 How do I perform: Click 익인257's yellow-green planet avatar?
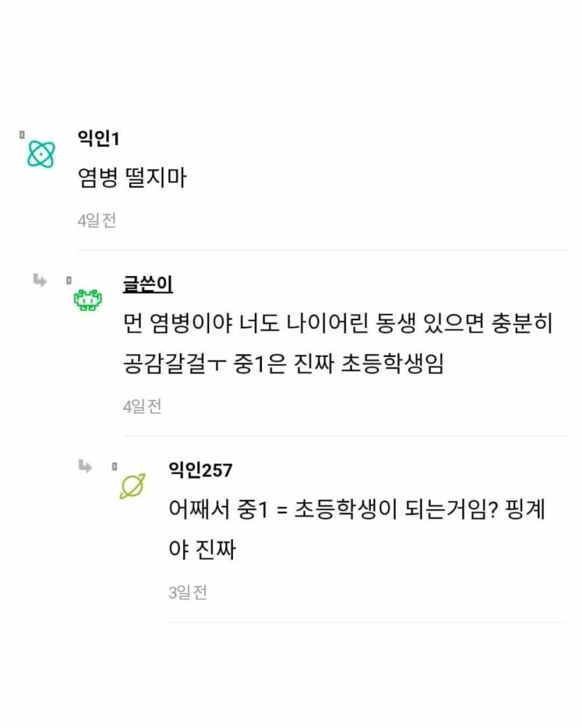coord(132,486)
